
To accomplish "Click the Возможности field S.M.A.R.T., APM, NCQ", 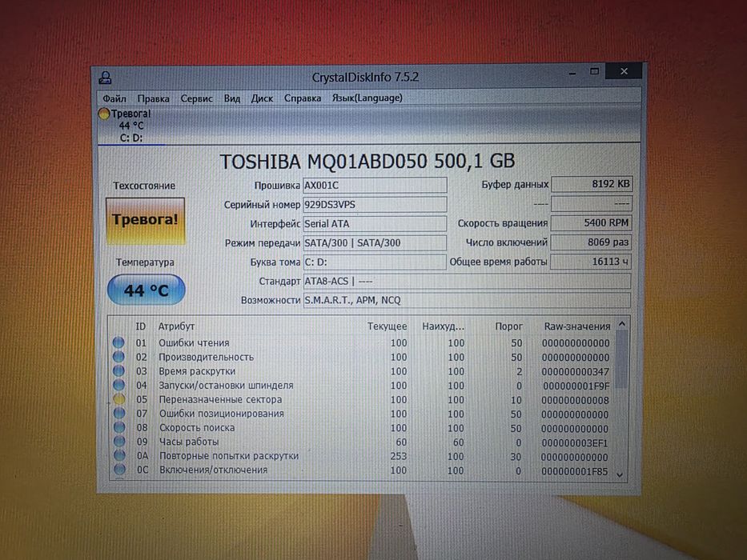I will (468, 300).
